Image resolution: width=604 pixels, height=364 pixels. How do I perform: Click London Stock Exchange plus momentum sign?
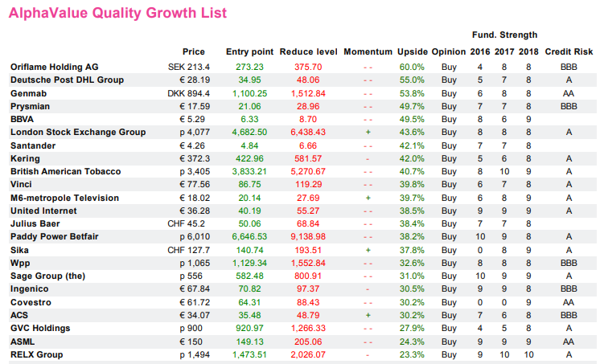[x=368, y=132]
